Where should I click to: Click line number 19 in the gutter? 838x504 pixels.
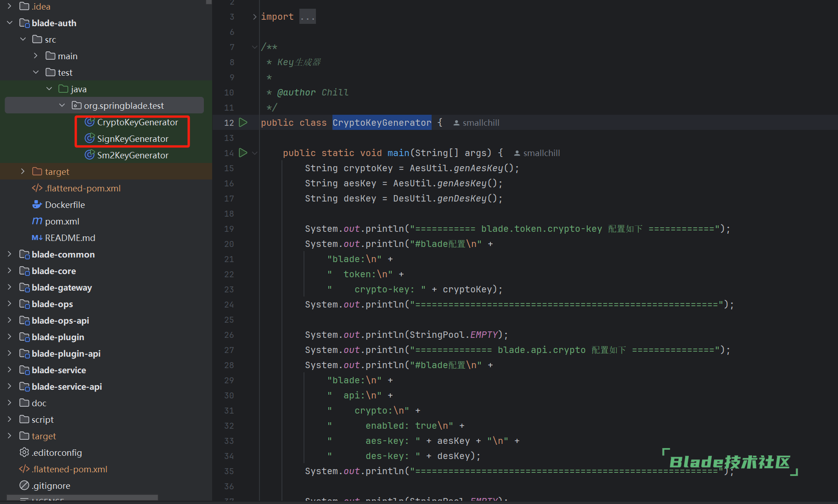pos(229,229)
